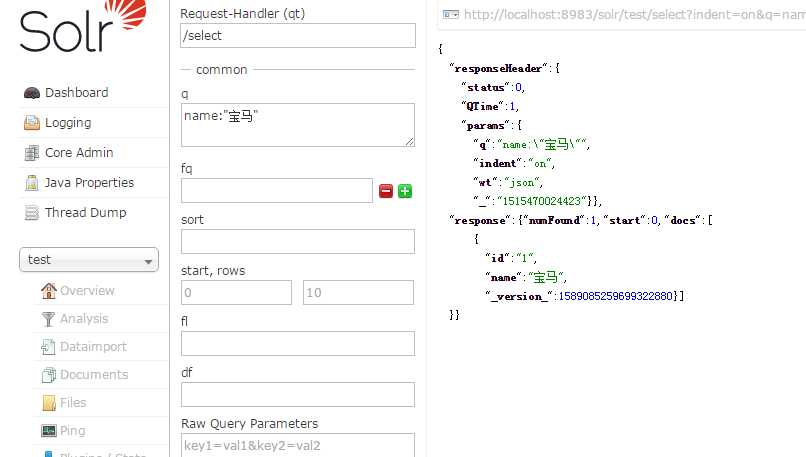Image resolution: width=806 pixels, height=457 pixels.
Task: Select Documents in core menu
Action: coord(94,374)
